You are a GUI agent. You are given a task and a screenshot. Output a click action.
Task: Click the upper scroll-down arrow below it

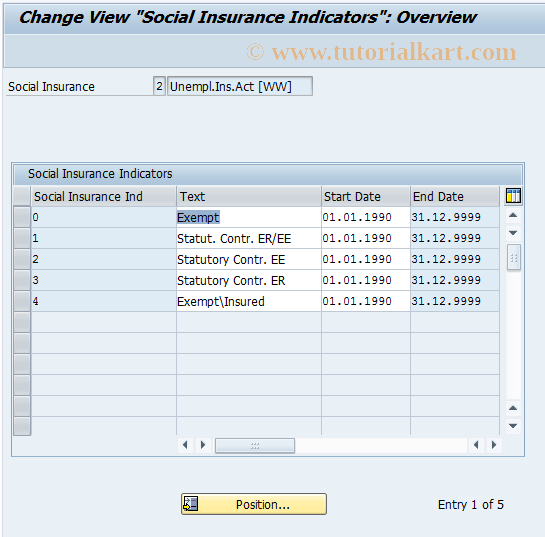(513, 233)
